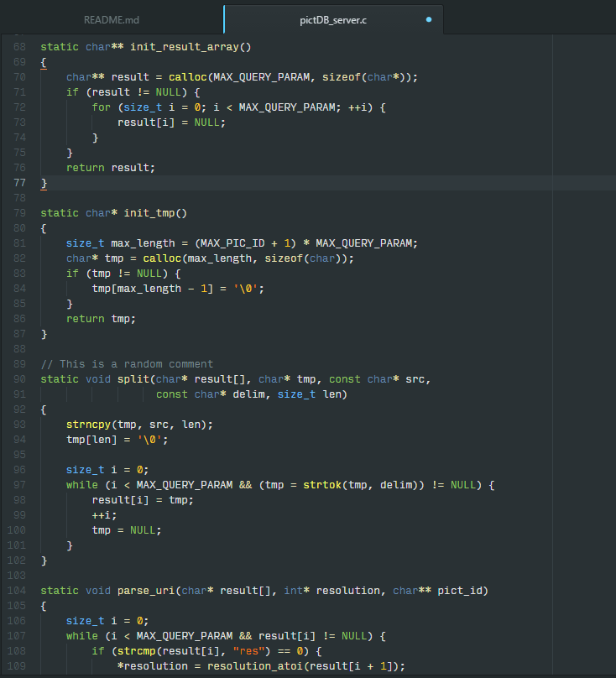
Task: Click "return result;" on line 76
Action: pos(111,168)
